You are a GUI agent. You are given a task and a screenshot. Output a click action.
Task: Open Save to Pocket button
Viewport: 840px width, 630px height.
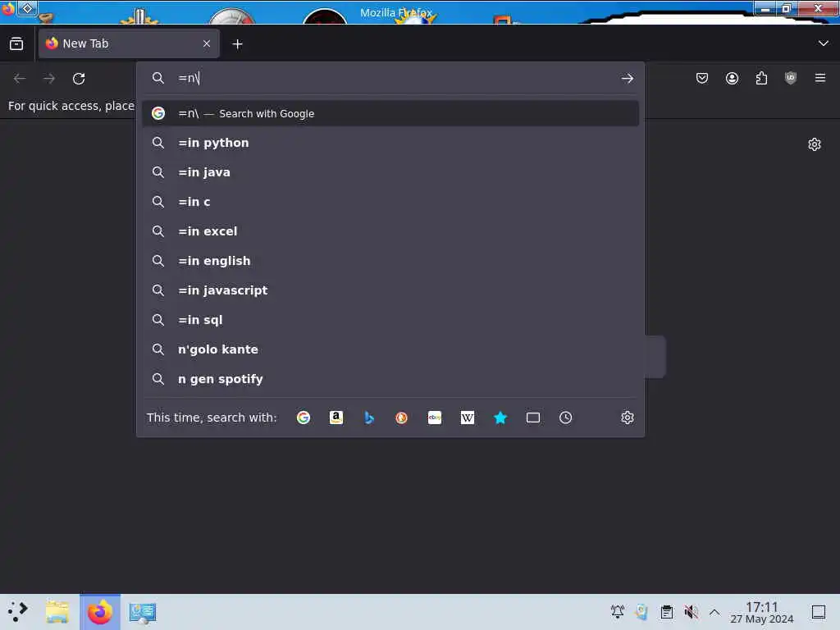(702, 78)
